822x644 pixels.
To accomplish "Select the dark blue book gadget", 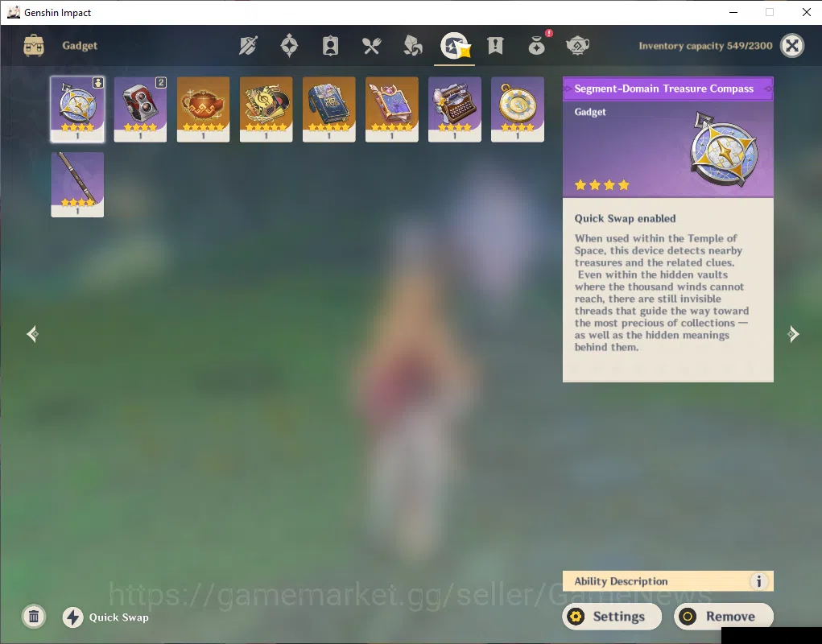I will (x=329, y=109).
